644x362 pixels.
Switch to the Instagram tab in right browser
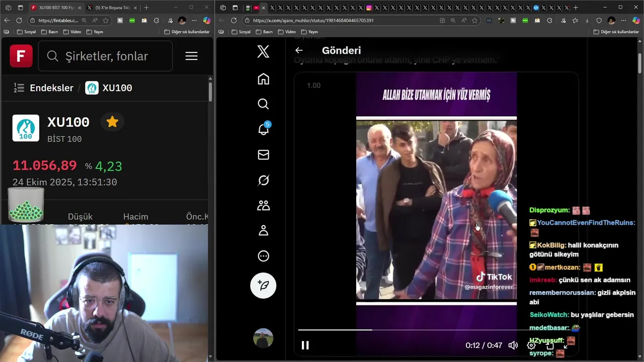pos(369,8)
